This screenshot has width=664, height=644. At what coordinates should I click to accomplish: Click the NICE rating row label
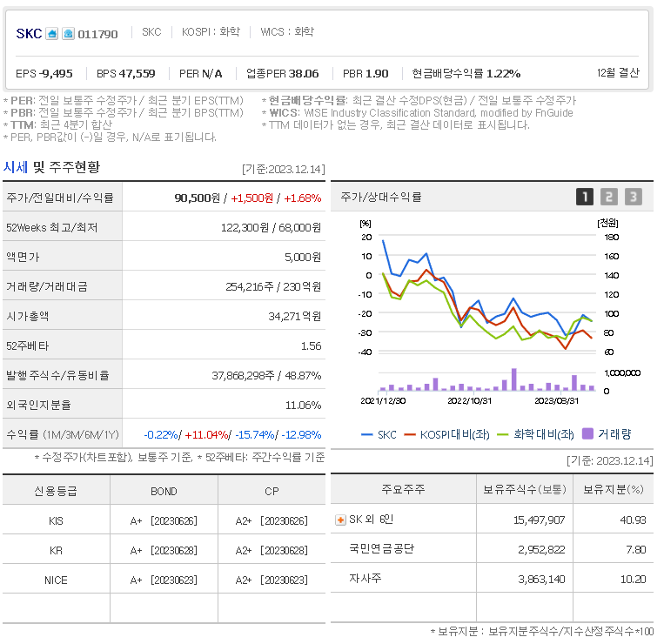pyautogui.click(x=56, y=580)
